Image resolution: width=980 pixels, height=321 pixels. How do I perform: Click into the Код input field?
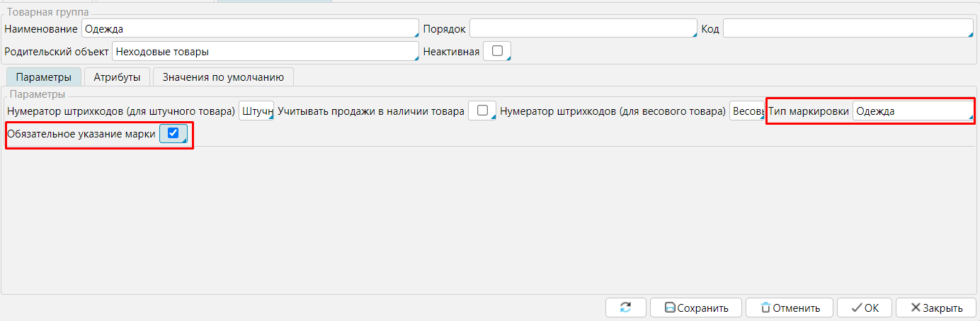847,28
